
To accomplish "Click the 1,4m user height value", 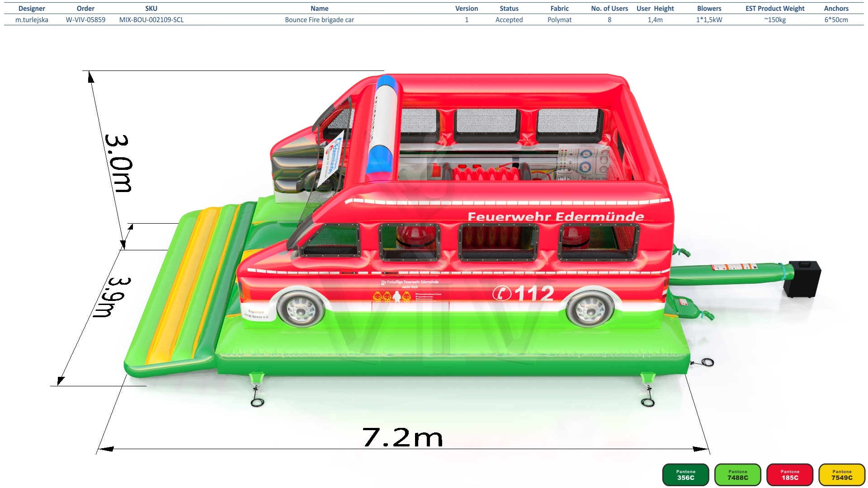I will point(655,20).
